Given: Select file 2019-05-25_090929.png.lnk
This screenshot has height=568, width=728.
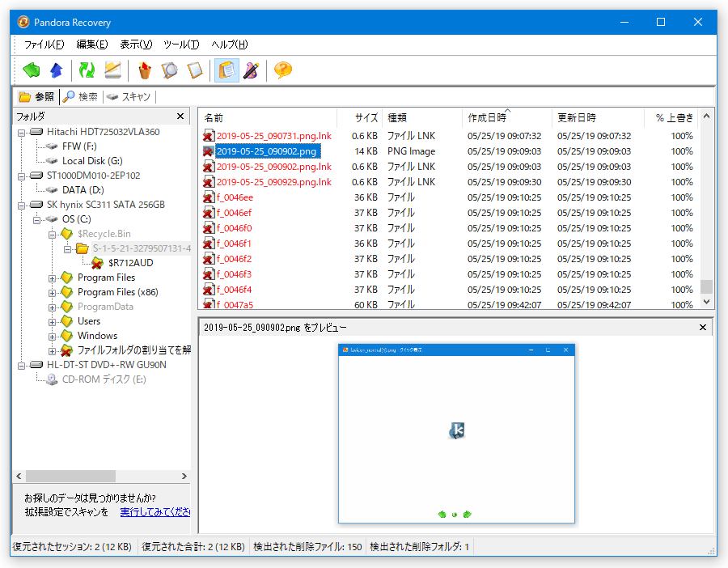Looking at the screenshot, I should [x=274, y=182].
